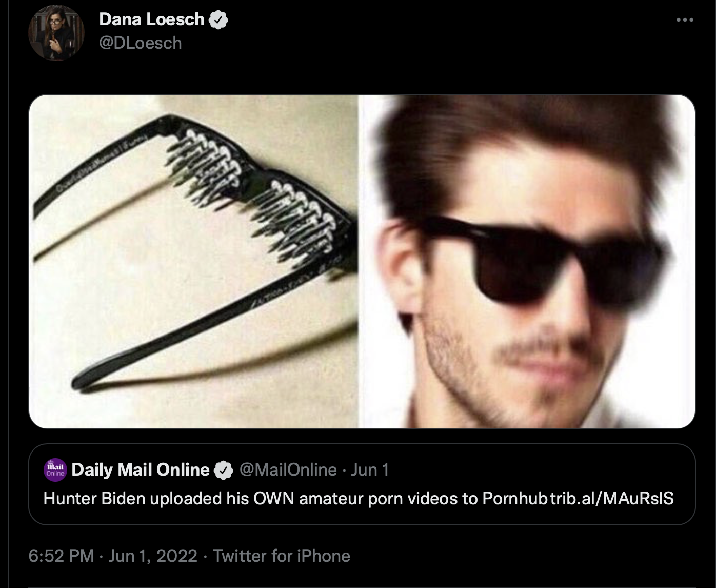Open the Dana Loesch display name
This screenshot has width=716, height=588.
coord(152,19)
